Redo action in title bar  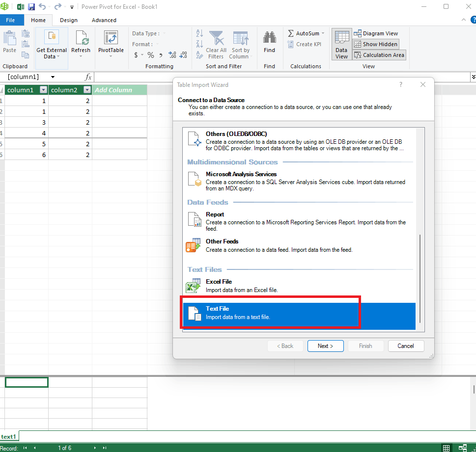pyautogui.click(x=58, y=7)
